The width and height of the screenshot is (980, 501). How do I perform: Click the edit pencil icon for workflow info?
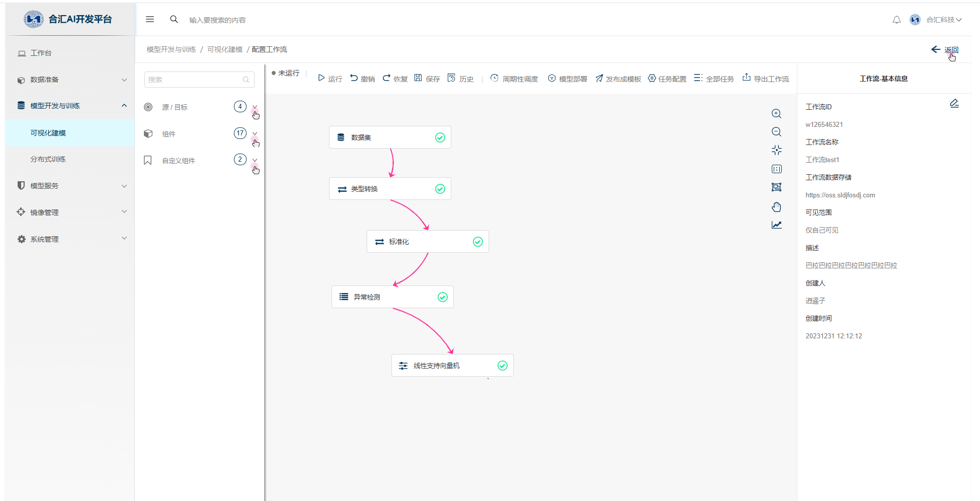(x=954, y=103)
